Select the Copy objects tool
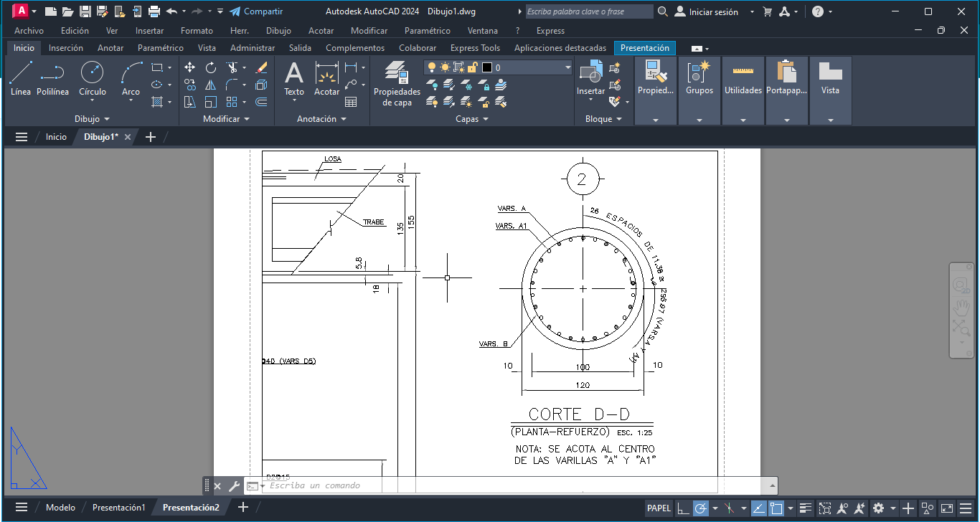980x522 pixels. [x=189, y=85]
